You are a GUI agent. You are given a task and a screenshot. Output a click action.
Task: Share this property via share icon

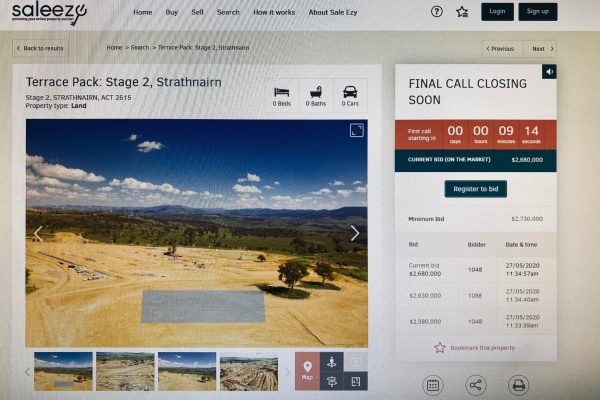[x=476, y=385]
